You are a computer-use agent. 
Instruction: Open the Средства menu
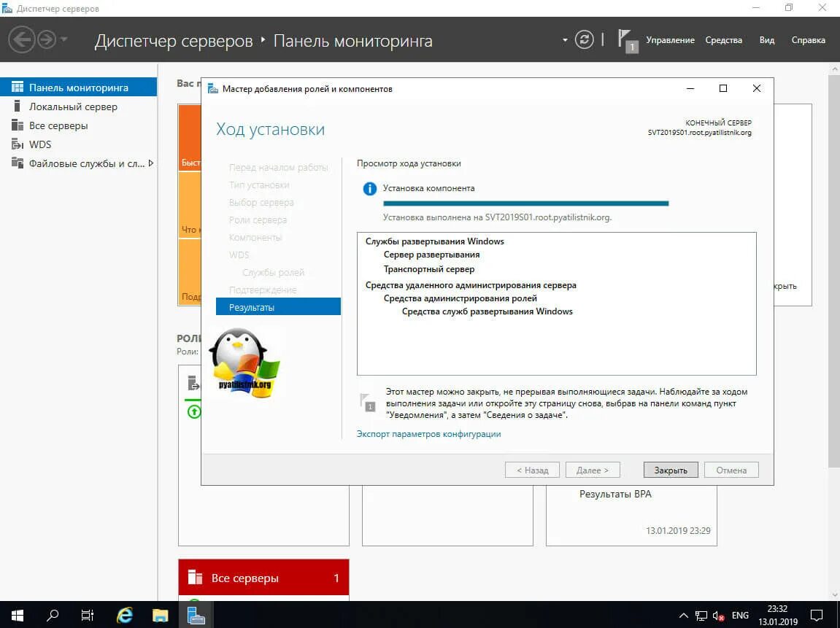click(723, 40)
